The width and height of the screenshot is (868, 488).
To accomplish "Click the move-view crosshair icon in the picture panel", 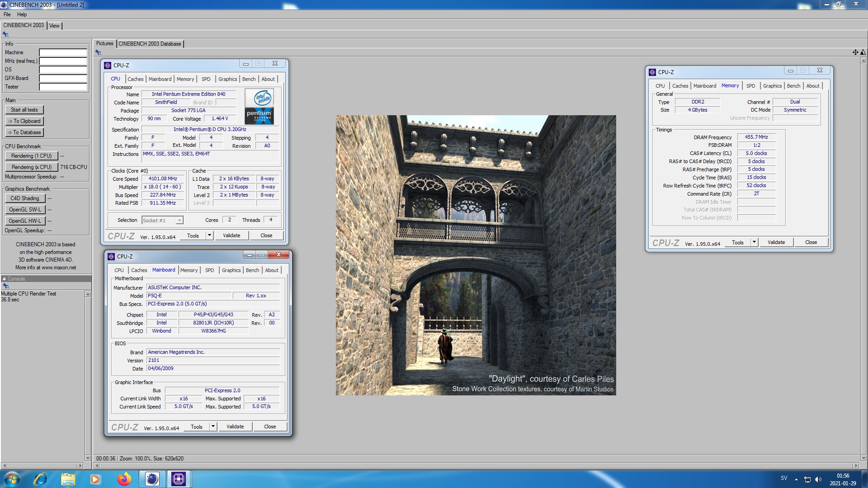I will [x=855, y=52].
